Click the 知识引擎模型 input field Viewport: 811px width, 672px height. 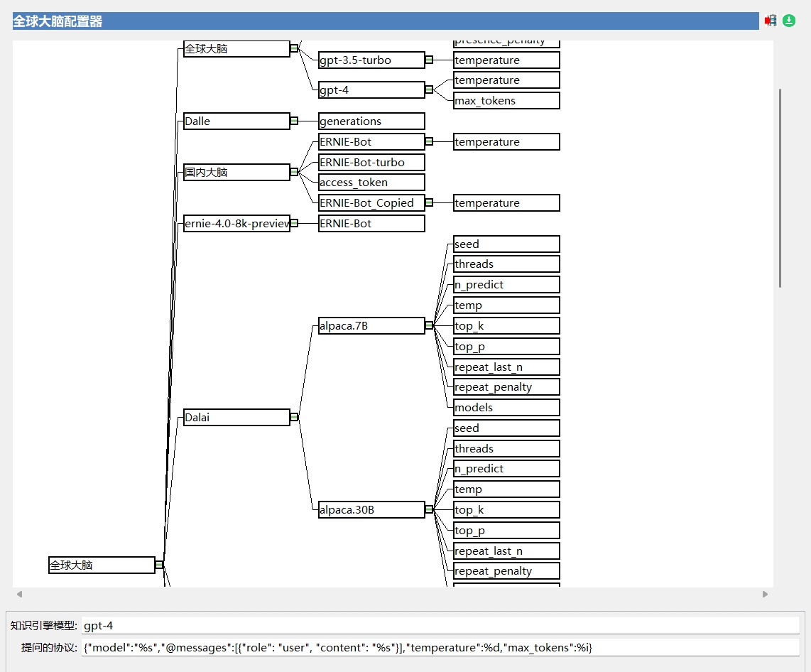tap(440, 626)
